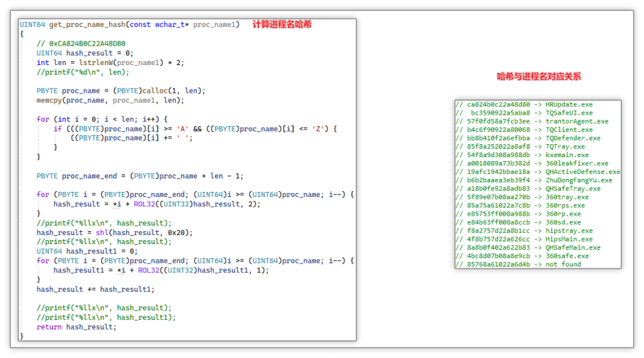Place cursor on the memcpy line
Image resolution: width=644 pixels, height=358 pixels.
(110, 100)
